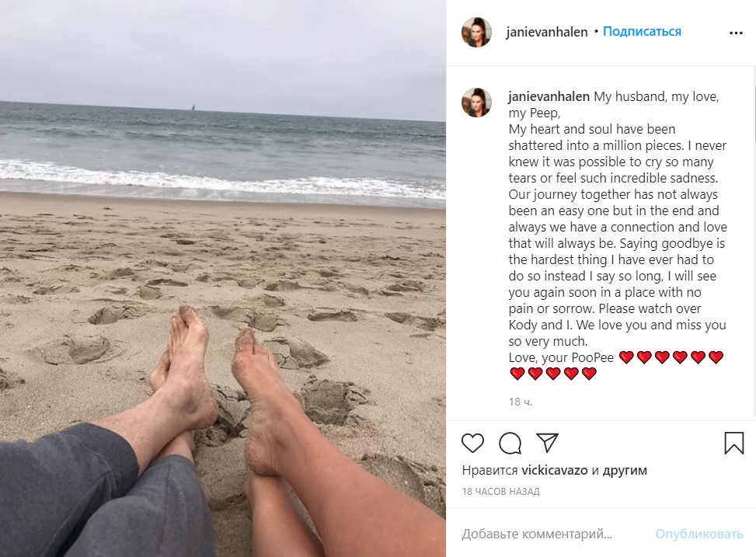Open the janievanhalen username in the caption
Viewport: 756px width, 557px height.
click(549, 96)
